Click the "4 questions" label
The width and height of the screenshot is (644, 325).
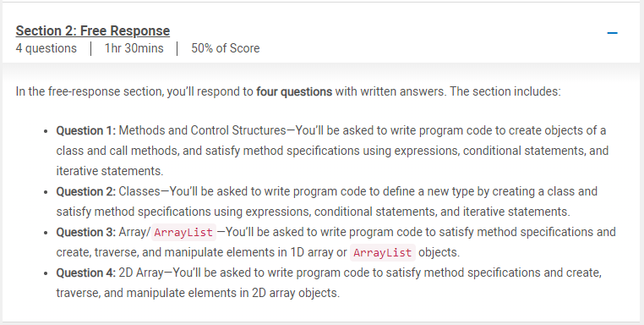coord(46,48)
